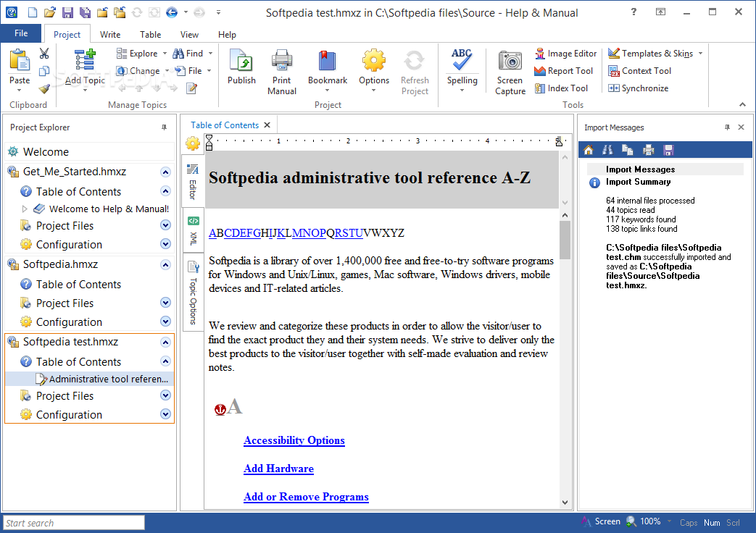Follow the Add Hardware link
Viewport: 756px width, 533px height.
[x=278, y=469]
